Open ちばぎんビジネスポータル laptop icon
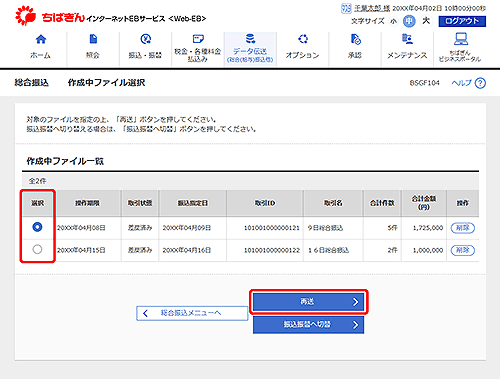Screen dimensions: 500x379 pyautogui.click(x=460, y=39)
